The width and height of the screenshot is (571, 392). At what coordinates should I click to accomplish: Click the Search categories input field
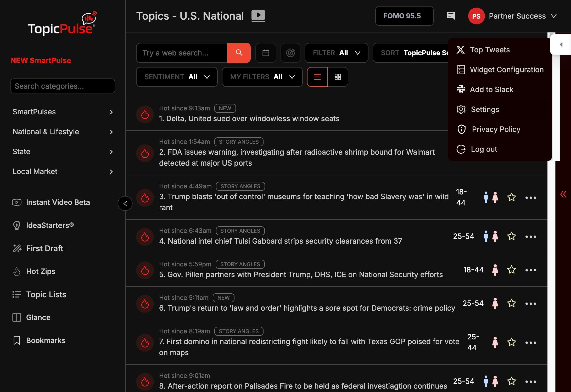coord(63,86)
